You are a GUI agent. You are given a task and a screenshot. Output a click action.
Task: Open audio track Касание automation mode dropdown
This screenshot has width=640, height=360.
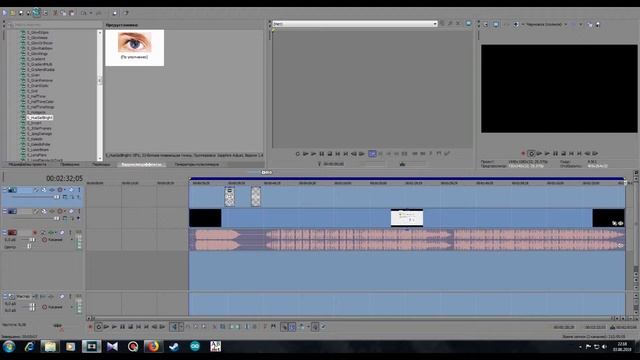point(72,240)
